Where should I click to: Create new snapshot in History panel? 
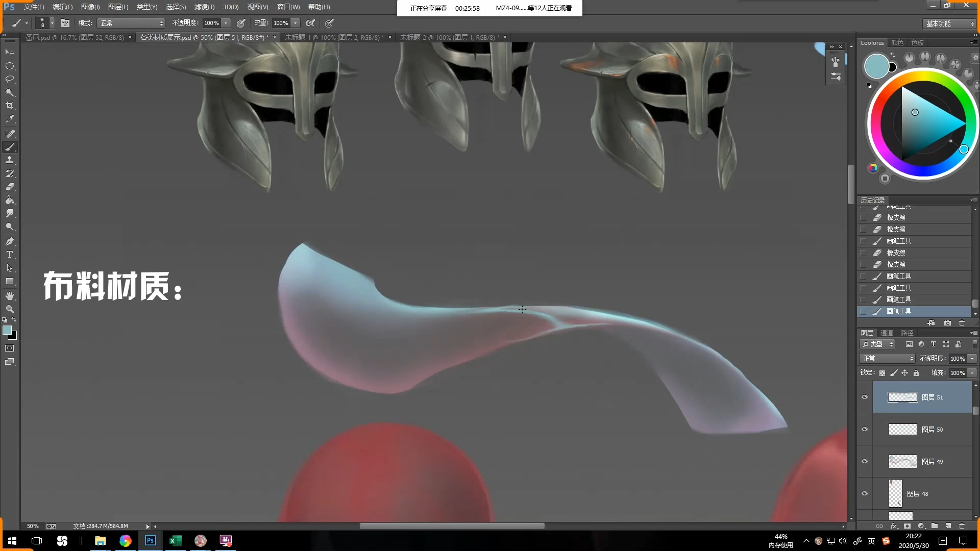947,323
